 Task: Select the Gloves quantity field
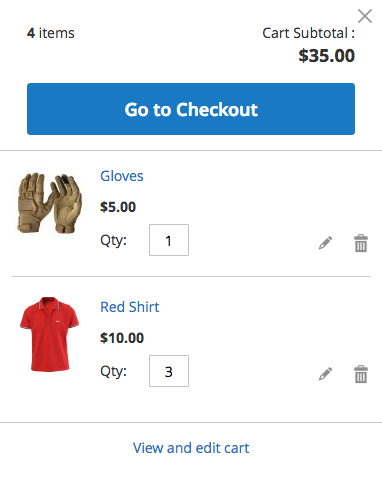point(169,240)
